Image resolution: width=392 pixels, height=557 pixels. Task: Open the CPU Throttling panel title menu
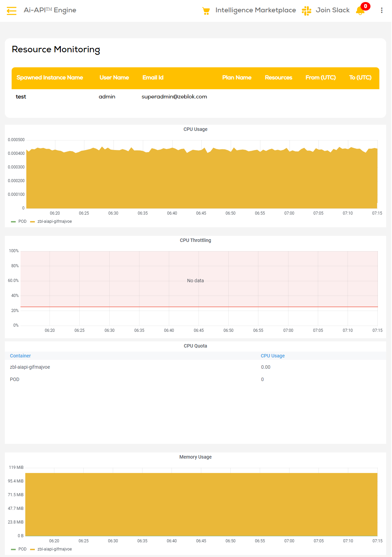click(x=195, y=240)
